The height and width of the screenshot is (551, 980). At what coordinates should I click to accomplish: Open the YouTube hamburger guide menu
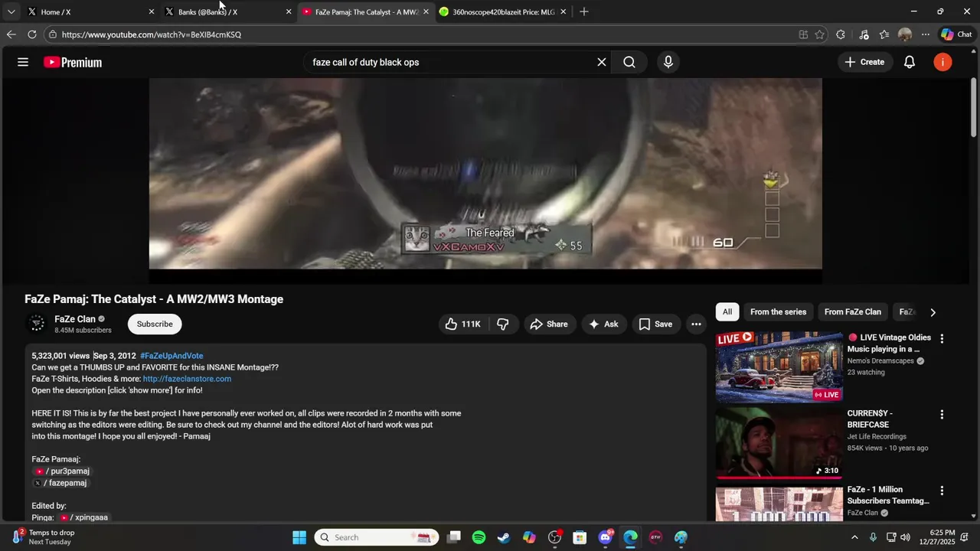click(23, 62)
